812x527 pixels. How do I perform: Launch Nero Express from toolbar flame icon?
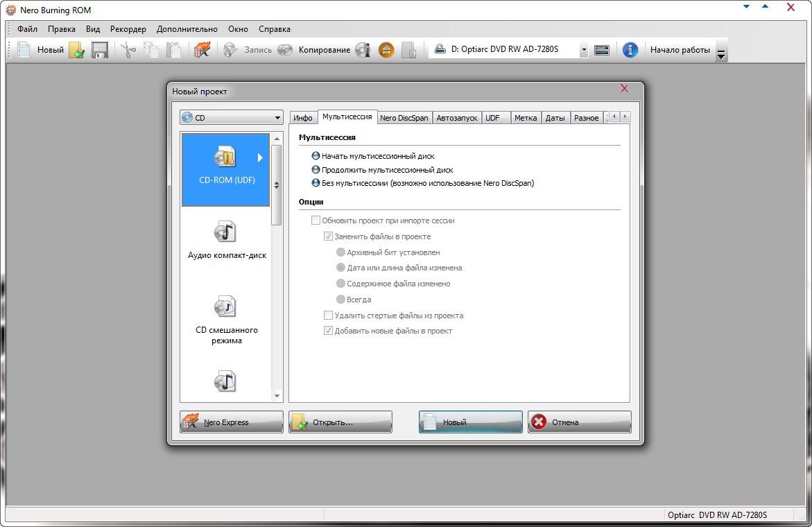pyautogui.click(x=202, y=50)
